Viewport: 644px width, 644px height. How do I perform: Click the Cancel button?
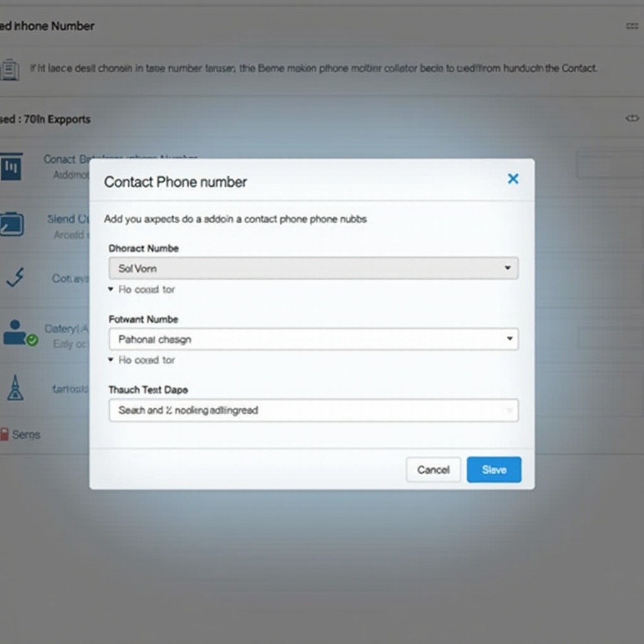[433, 470]
